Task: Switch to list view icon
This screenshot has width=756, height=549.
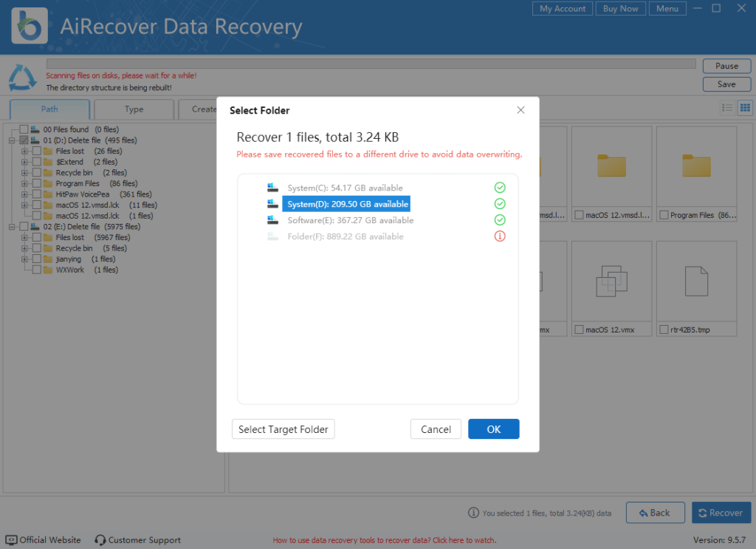Action: [x=727, y=108]
